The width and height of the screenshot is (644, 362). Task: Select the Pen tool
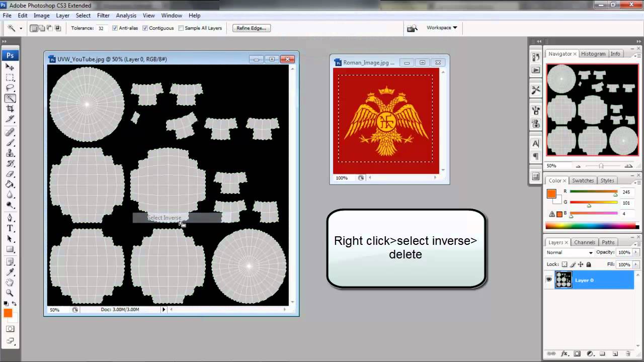10,218
